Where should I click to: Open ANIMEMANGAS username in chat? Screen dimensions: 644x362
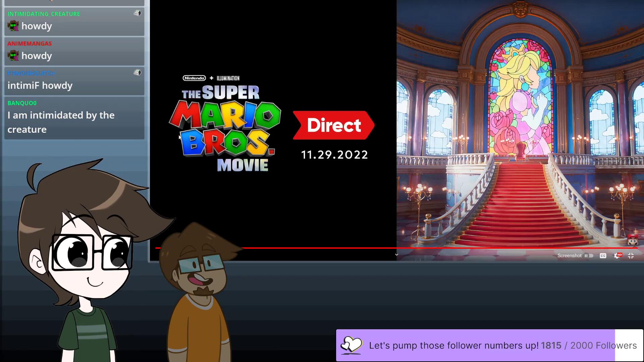click(x=30, y=44)
